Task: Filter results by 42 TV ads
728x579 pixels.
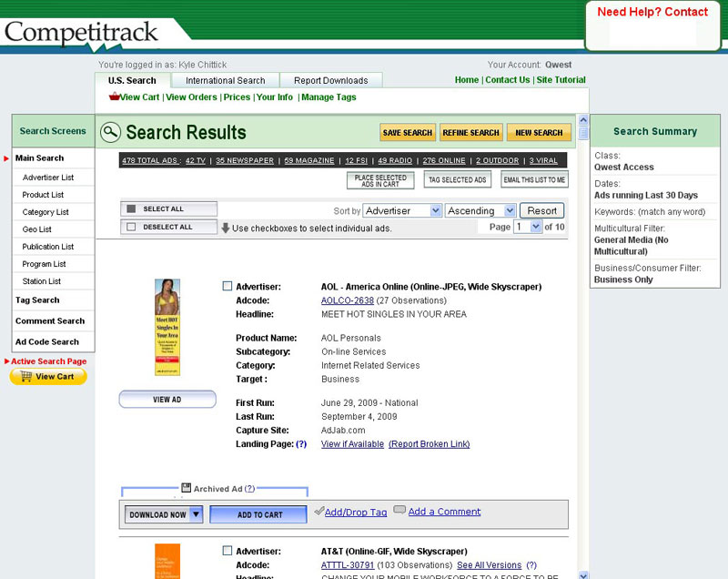Action: (x=195, y=160)
